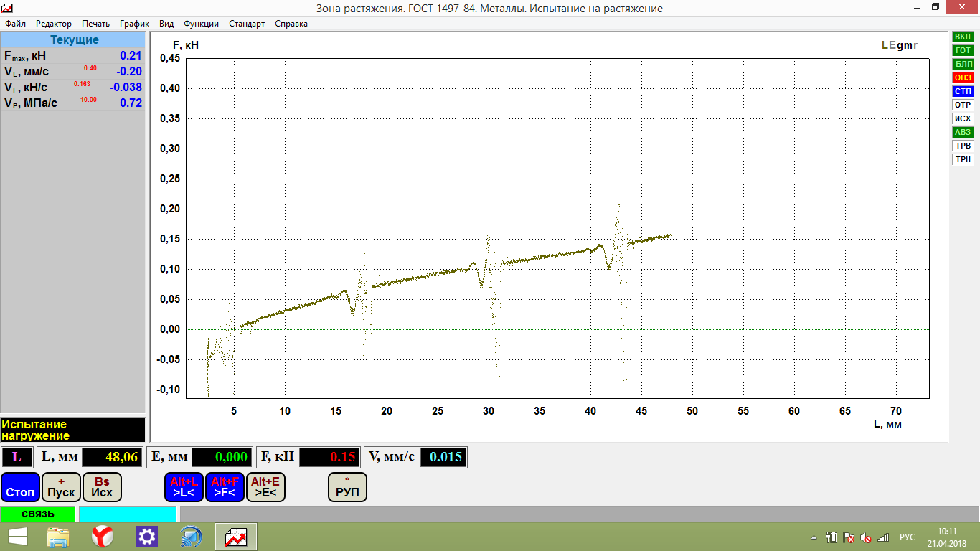Viewport: 980px width, 551px height.
Task: Open the Вид menu
Action: (166, 24)
